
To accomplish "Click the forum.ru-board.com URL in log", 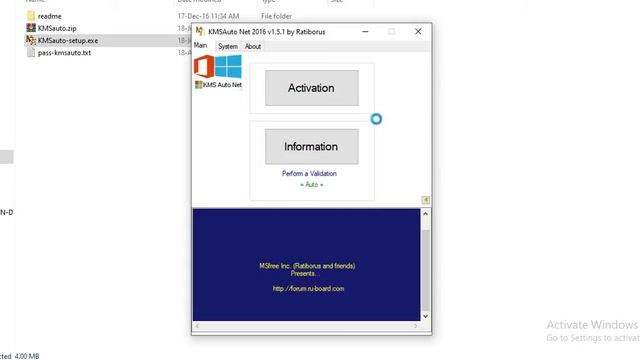I will (x=309, y=289).
